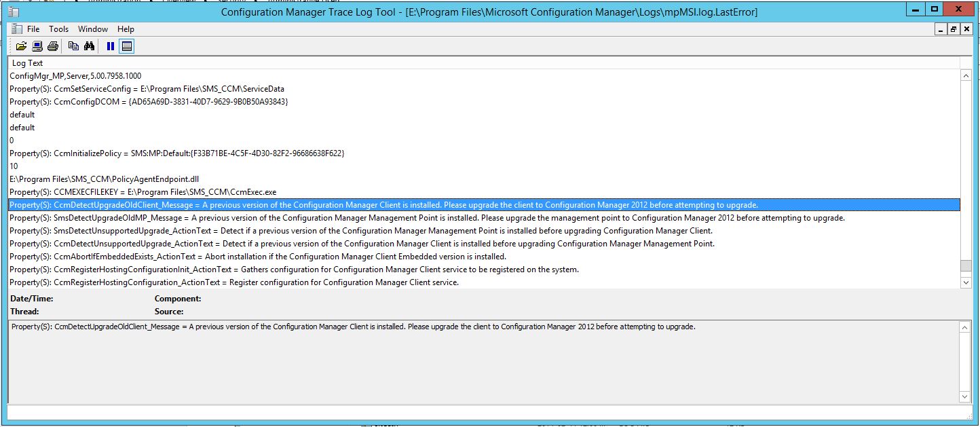Open the Help menu

click(x=126, y=29)
